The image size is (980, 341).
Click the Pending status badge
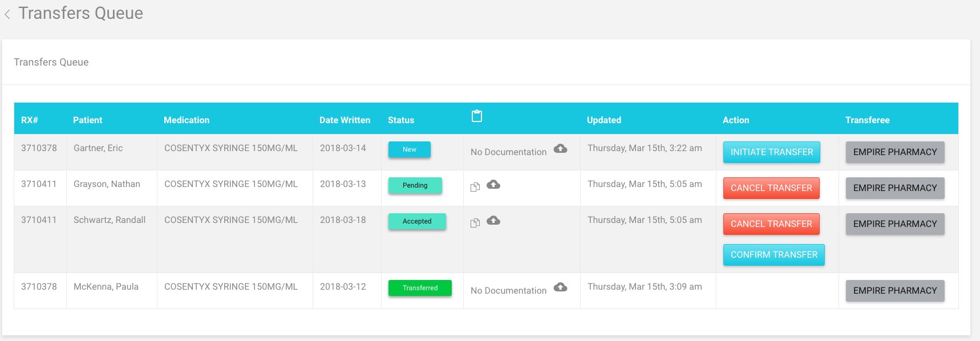415,185
